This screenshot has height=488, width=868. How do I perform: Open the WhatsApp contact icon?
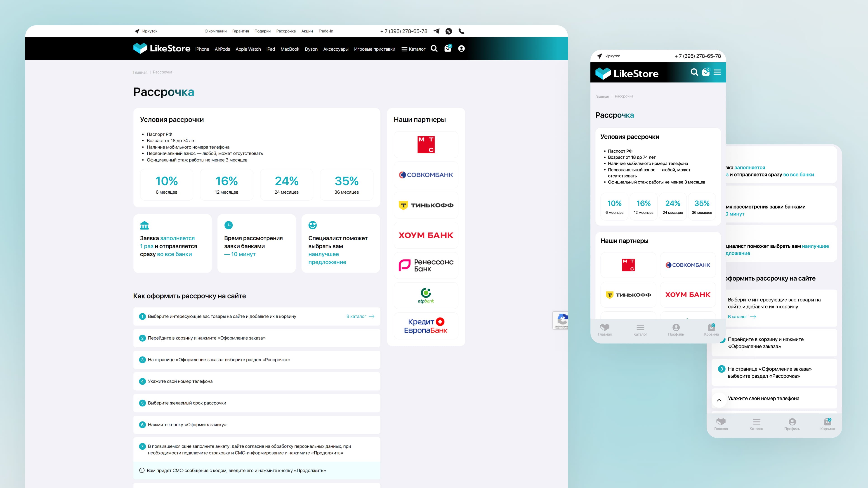tap(448, 31)
